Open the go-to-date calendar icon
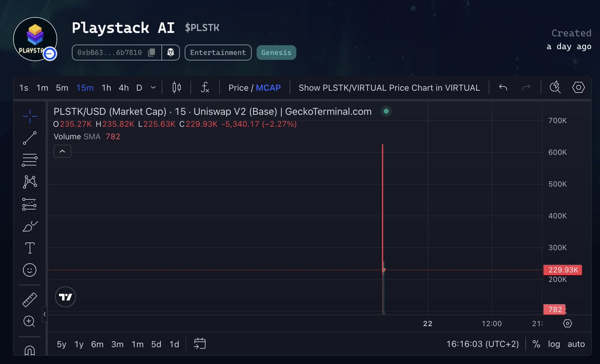Image resolution: width=600 pixels, height=364 pixels. click(x=200, y=344)
